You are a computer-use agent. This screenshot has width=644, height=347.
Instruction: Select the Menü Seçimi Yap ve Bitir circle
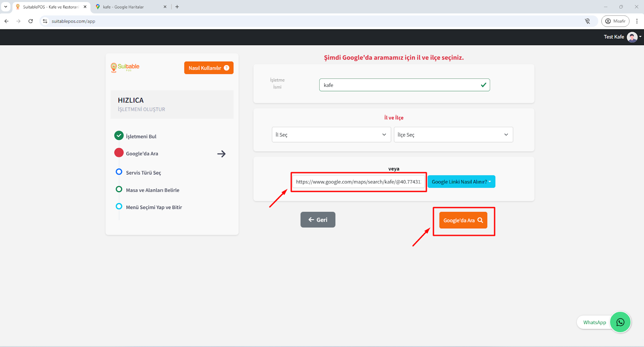119,206
